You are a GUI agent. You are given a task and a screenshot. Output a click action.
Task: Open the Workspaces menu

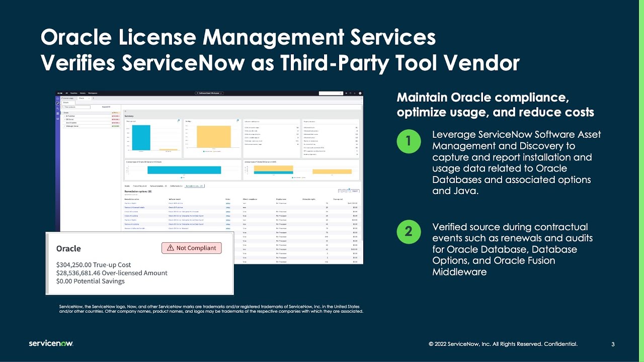click(93, 93)
